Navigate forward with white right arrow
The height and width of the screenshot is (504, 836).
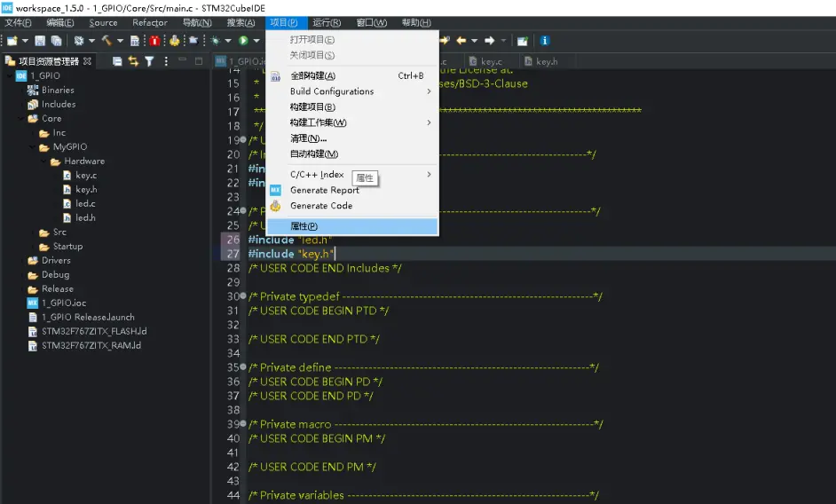pos(490,41)
